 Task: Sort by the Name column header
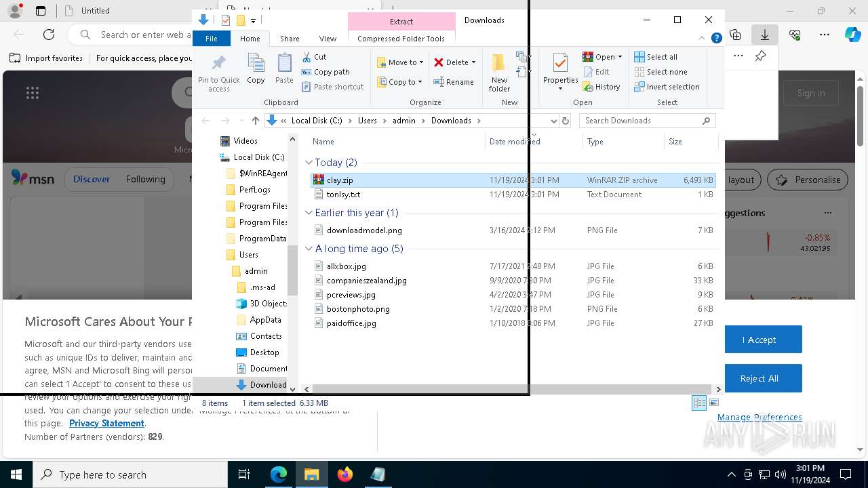click(323, 142)
